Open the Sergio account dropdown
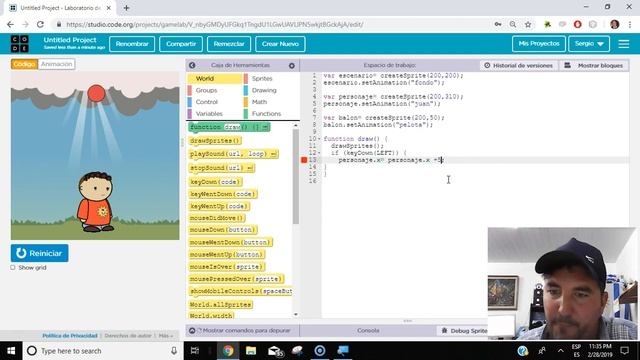 pos(589,44)
